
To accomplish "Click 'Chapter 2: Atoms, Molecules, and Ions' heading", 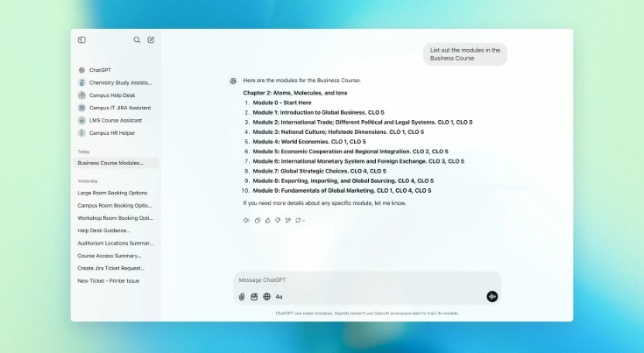I will pyautogui.click(x=295, y=93).
